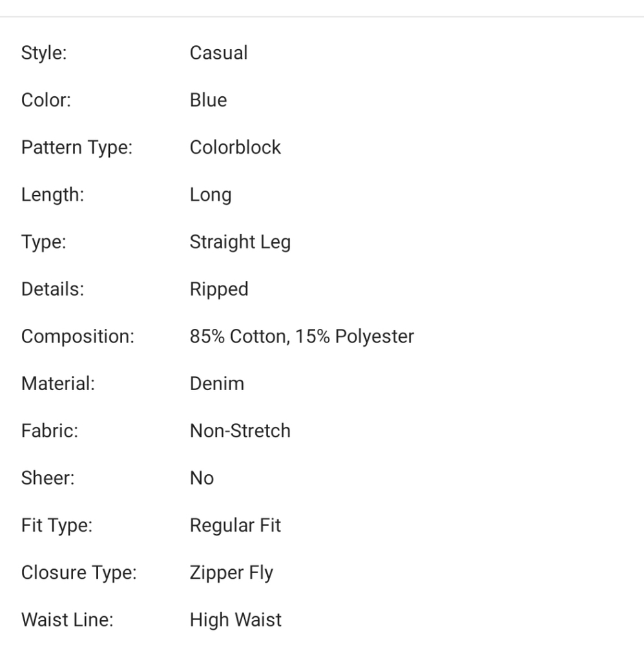Screen dimensions: 644x646
Task: Click the 85% Cotton, 15% Polyester composition
Action: pyautogui.click(x=302, y=337)
